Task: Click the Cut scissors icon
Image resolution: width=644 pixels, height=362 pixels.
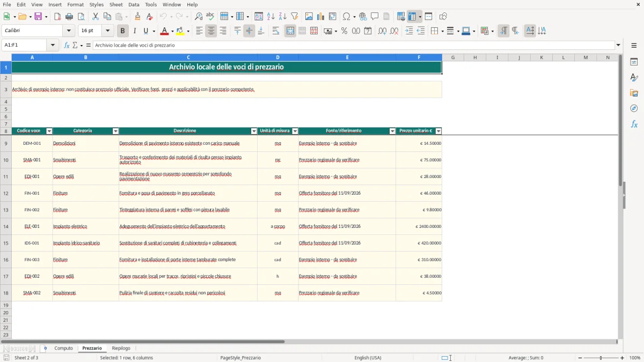Action: pyautogui.click(x=96, y=17)
